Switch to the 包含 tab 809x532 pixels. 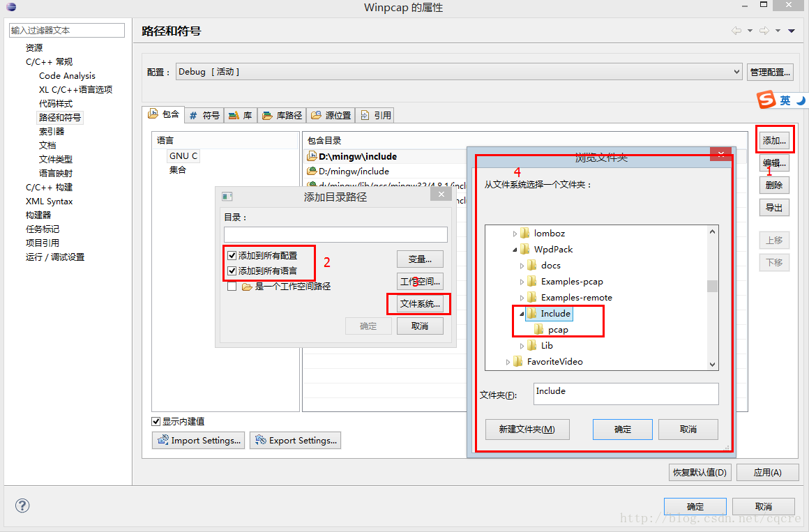(x=164, y=114)
